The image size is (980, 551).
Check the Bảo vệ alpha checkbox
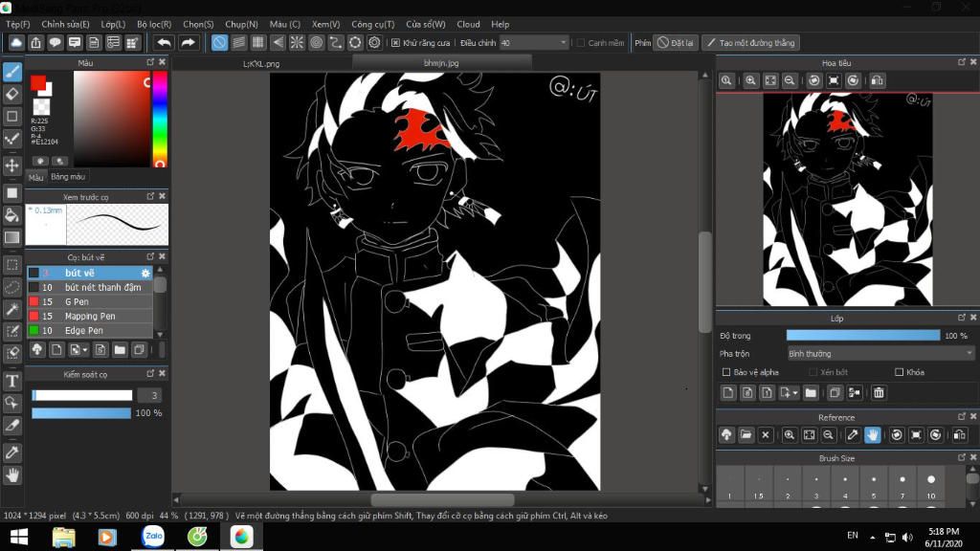(726, 372)
